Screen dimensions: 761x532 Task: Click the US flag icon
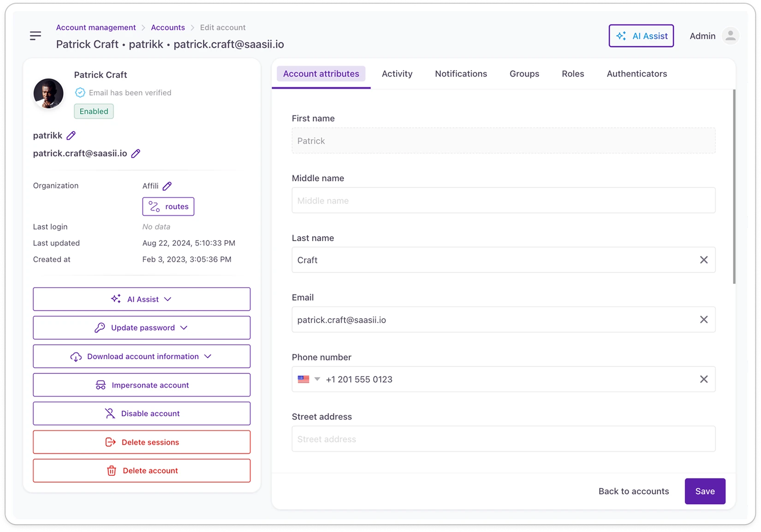click(303, 379)
